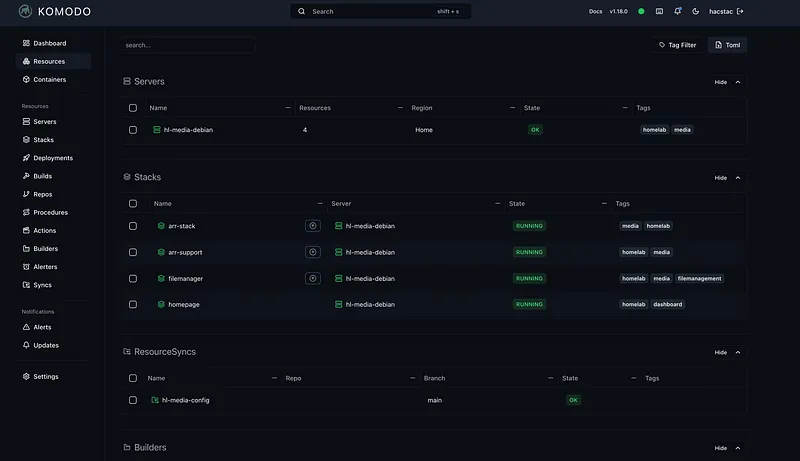Click the Tag Filter button
The image size is (800, 461).
coord(677,45)
